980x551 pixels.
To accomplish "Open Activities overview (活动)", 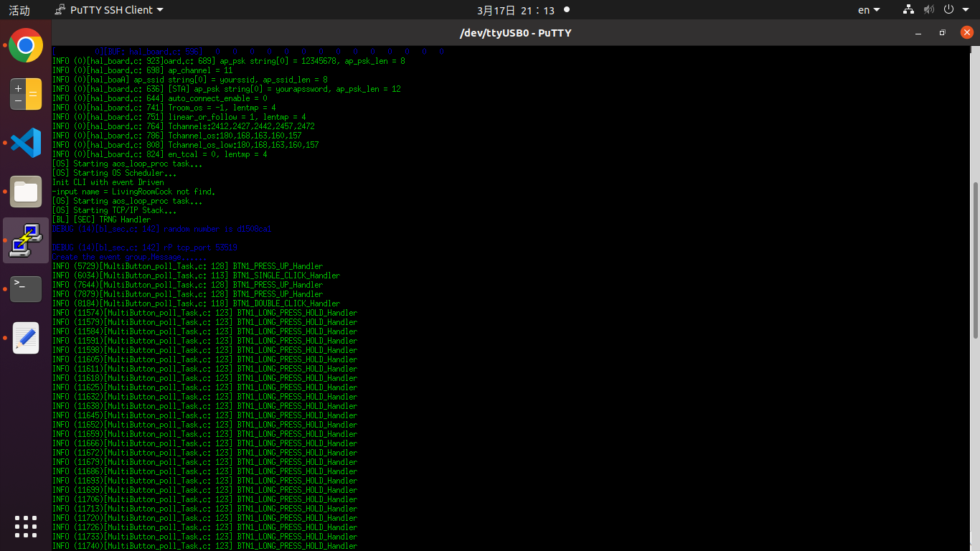I will 19,10.
